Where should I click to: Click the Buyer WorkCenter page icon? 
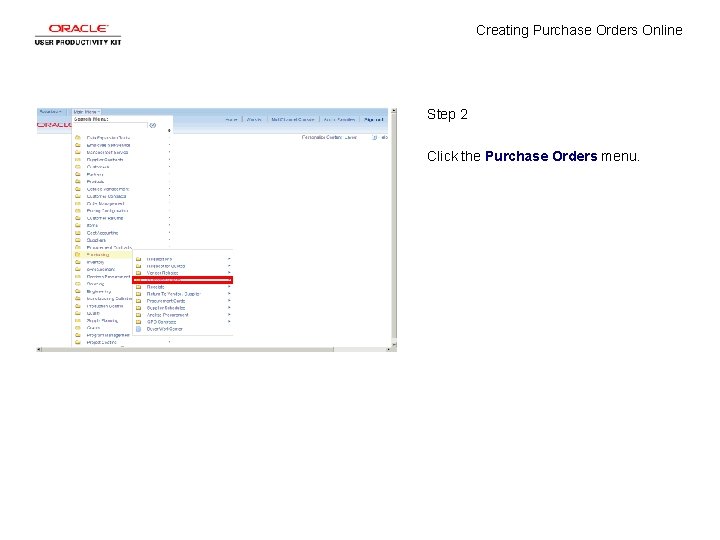139,329
